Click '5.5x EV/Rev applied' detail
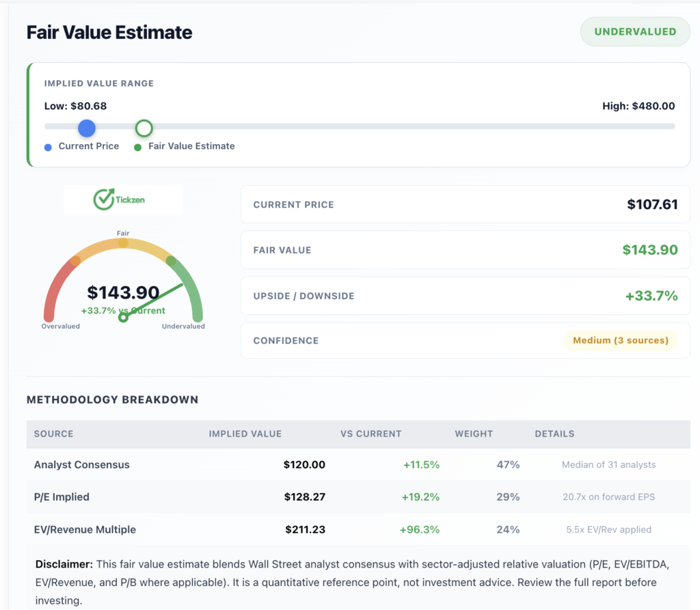 click(608, 529)
